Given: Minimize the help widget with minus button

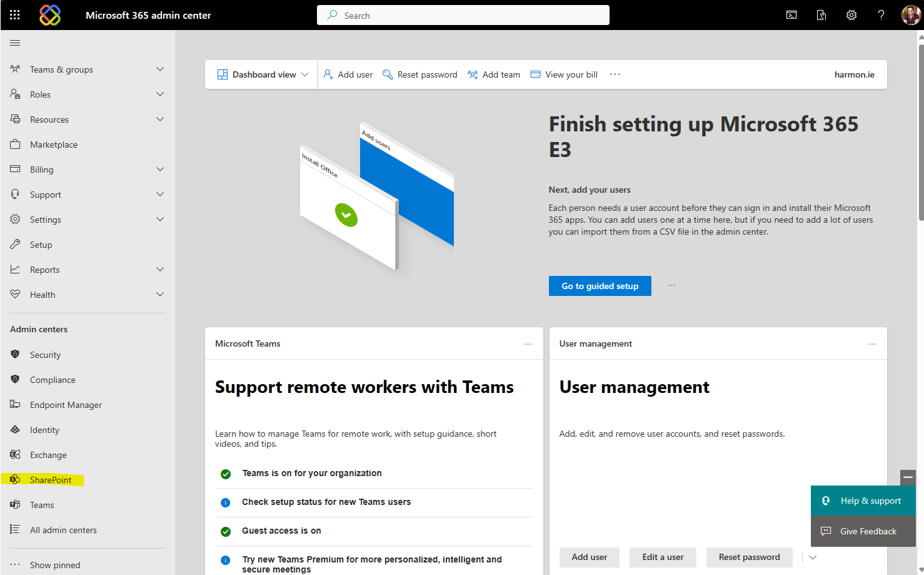Looking at the screenshot, I should point(908,477).
